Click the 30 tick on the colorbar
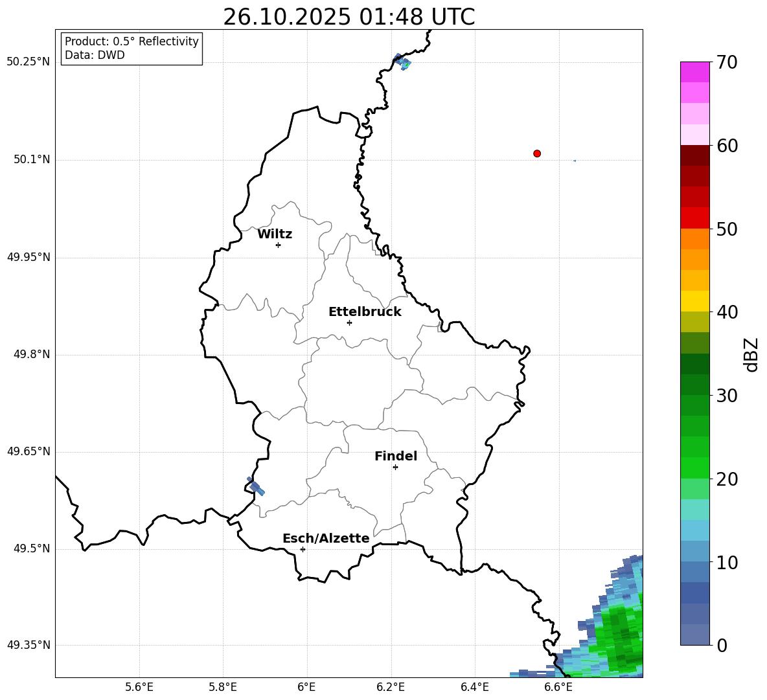This screenshot has width=767, height=700. [727, 396]
